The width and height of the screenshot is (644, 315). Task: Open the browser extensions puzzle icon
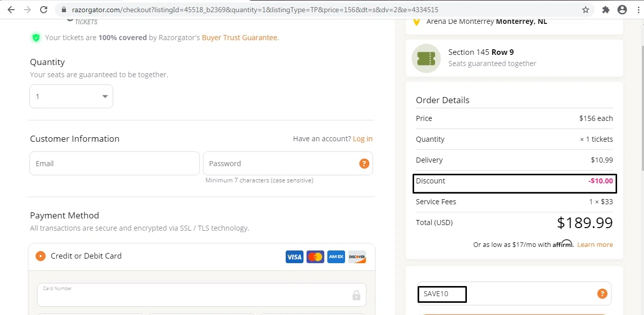(x=605, y=10)
